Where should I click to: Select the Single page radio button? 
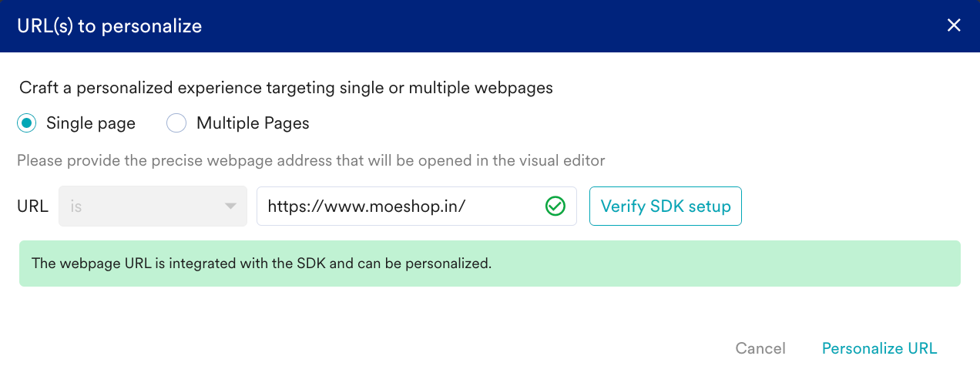[x=27, y=123]
